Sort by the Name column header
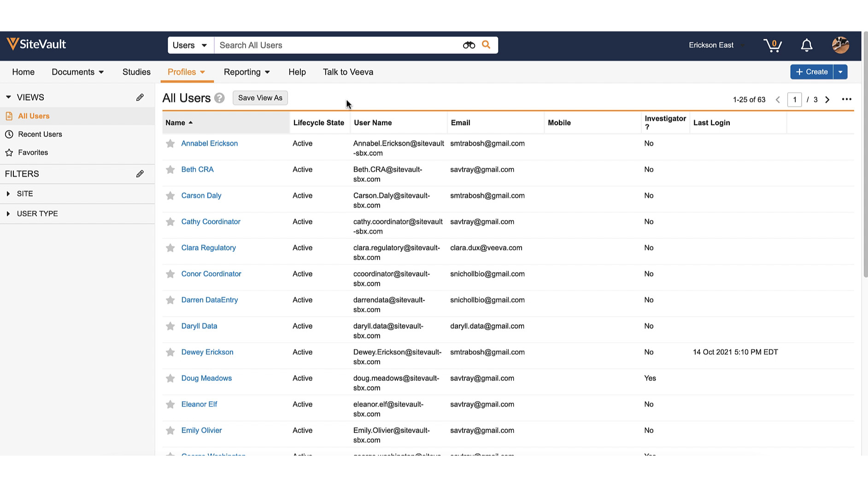 [226, 123]
